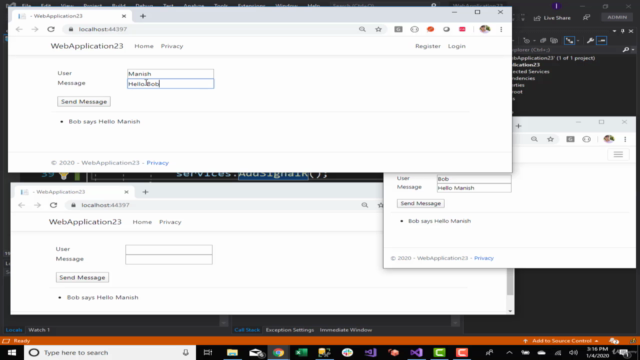
Task: Open Task View on the taskbar
Action: [208, 352]
